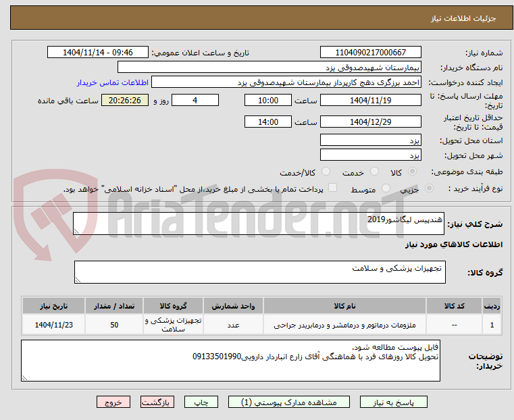Click the description box هندپیس لیگاشور2019
Viewport: 514px width, 420px height.
tap(258, 224)
